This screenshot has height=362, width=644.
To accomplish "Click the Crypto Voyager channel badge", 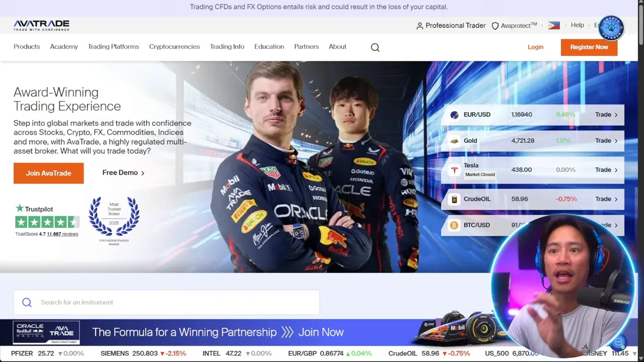I will tap(611, 28).
